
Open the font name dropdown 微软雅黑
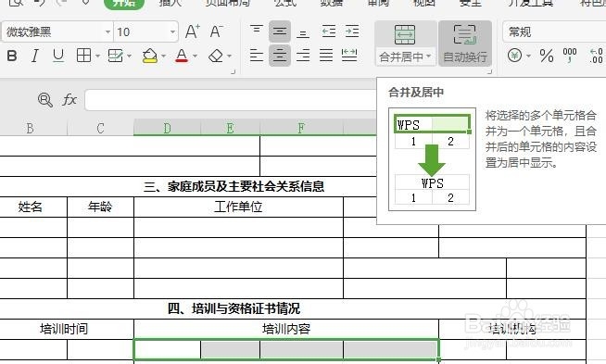107,31
